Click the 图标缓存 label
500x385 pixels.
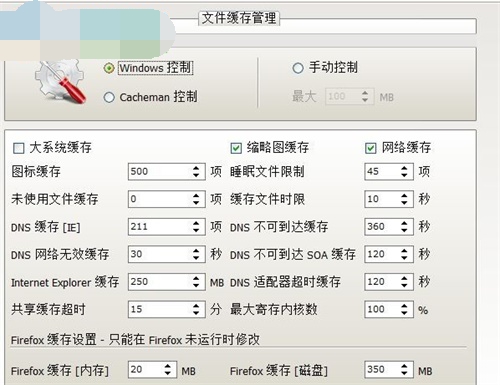coord(36,172)
